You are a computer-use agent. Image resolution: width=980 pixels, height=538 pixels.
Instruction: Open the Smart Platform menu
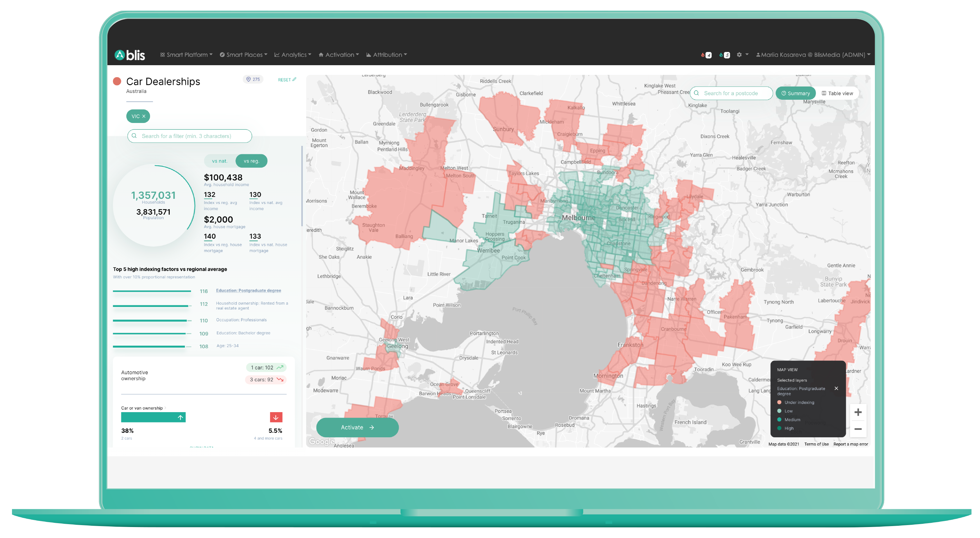[x=186, y=55]
